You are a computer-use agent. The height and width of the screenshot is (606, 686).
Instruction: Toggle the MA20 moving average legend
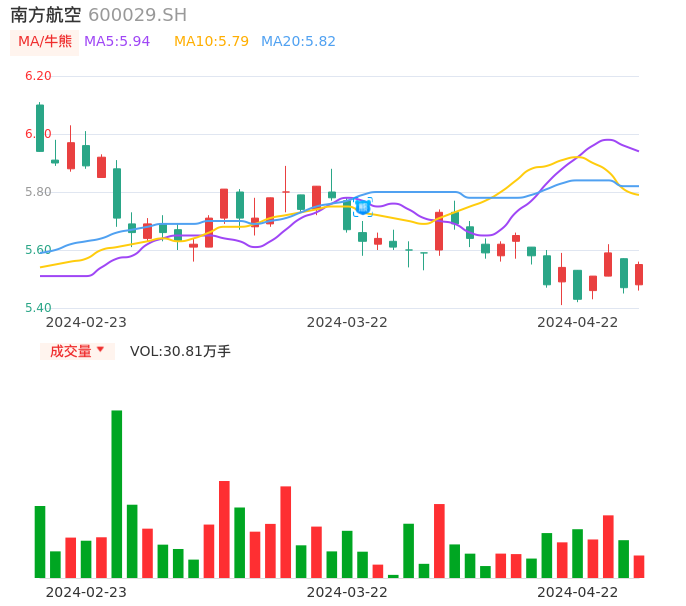point(298,42)
